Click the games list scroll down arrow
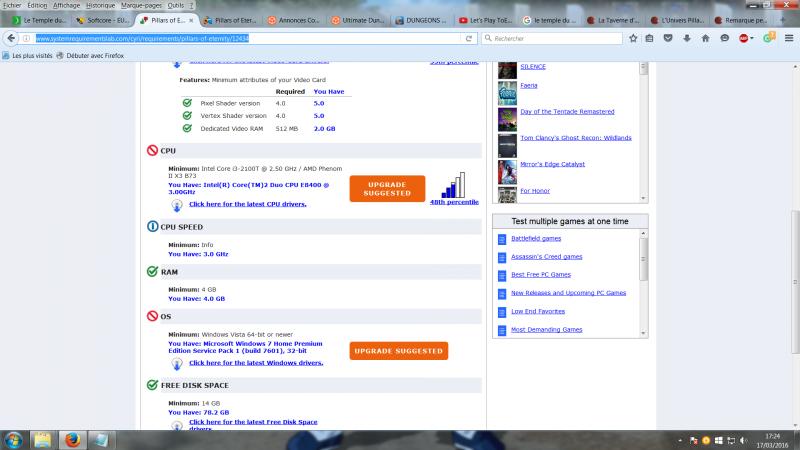 643,198
